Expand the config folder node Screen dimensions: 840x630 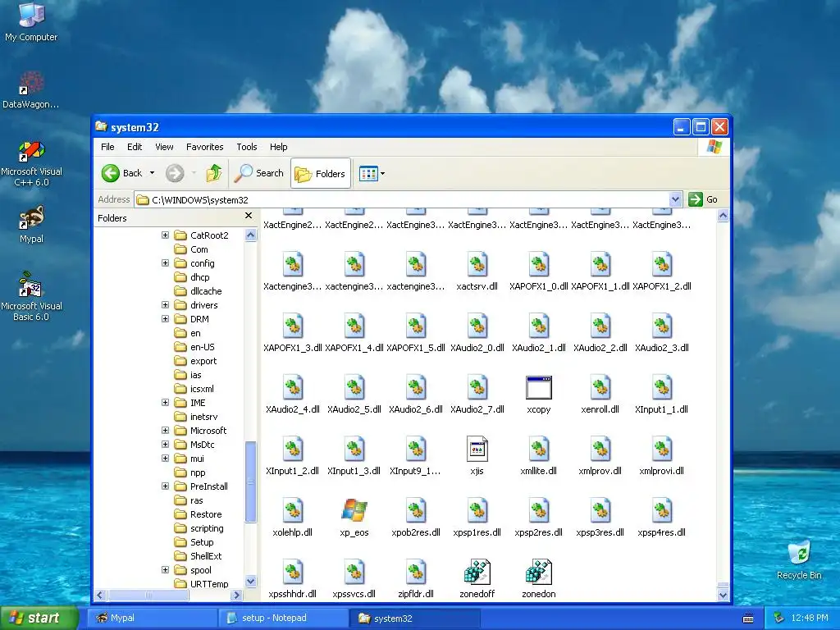coord(165,263)
